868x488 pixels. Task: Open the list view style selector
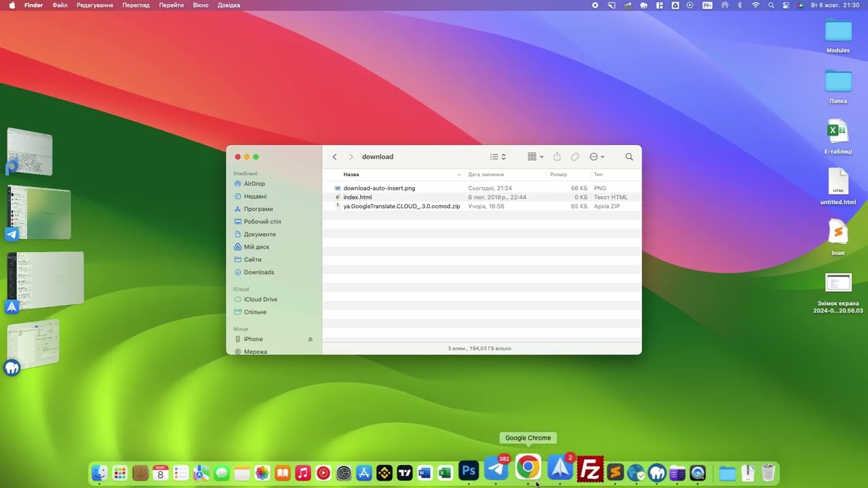pos(498,157)
